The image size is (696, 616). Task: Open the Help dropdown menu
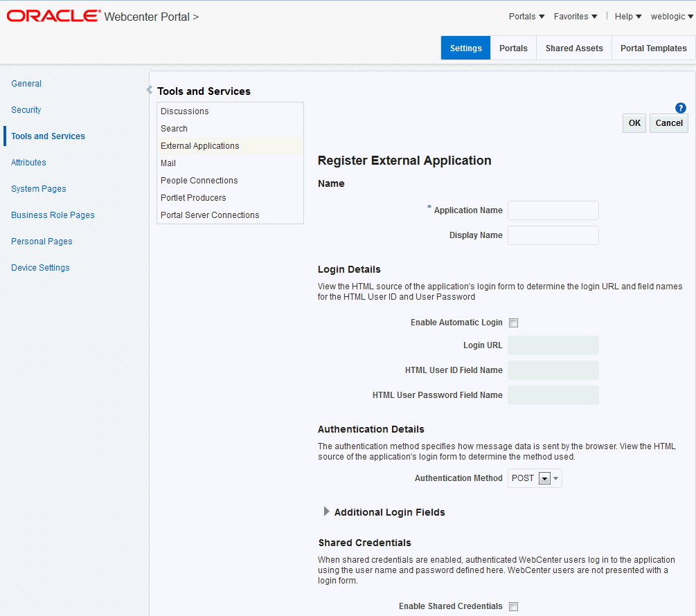627,17
